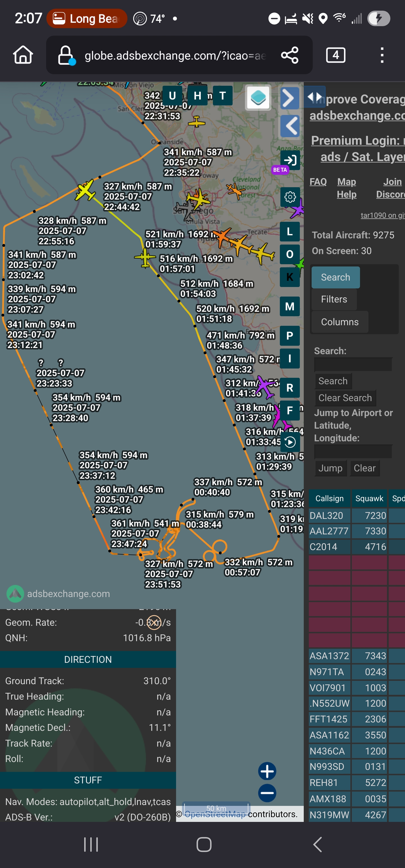Click the Clear button next to Jump
The width and height of the screenshot is (405, 868).
coord(364,468)
